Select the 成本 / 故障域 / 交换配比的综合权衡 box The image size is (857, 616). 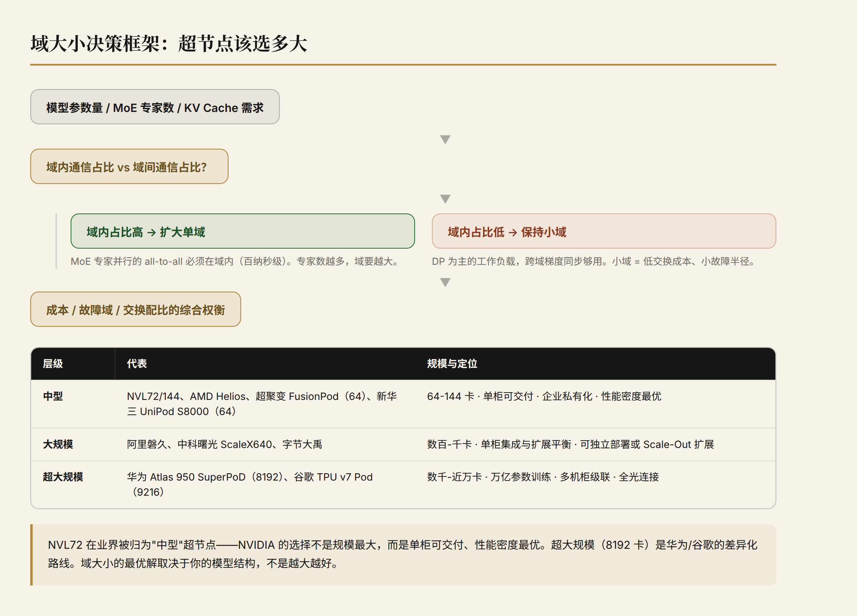[x=136, y=310]
